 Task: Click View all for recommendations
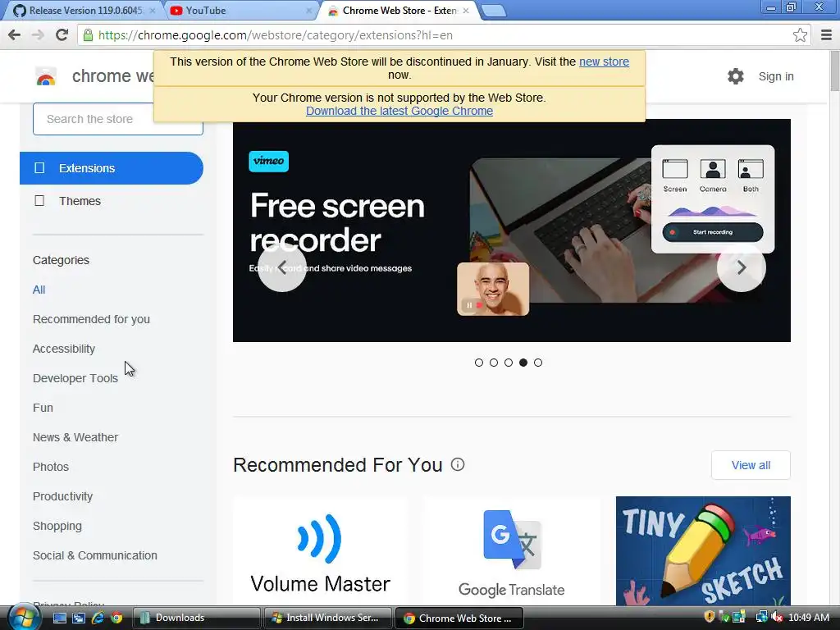pos(751,465)
